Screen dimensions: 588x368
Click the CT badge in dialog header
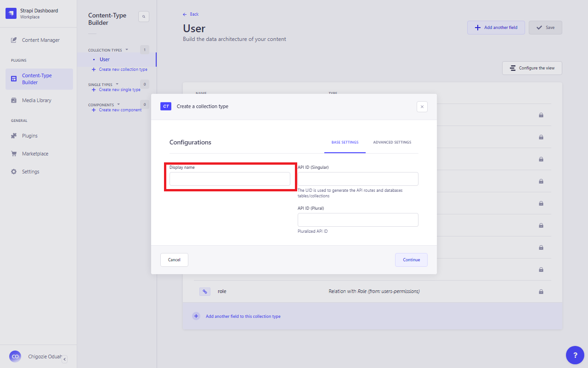tap(166, 106)
